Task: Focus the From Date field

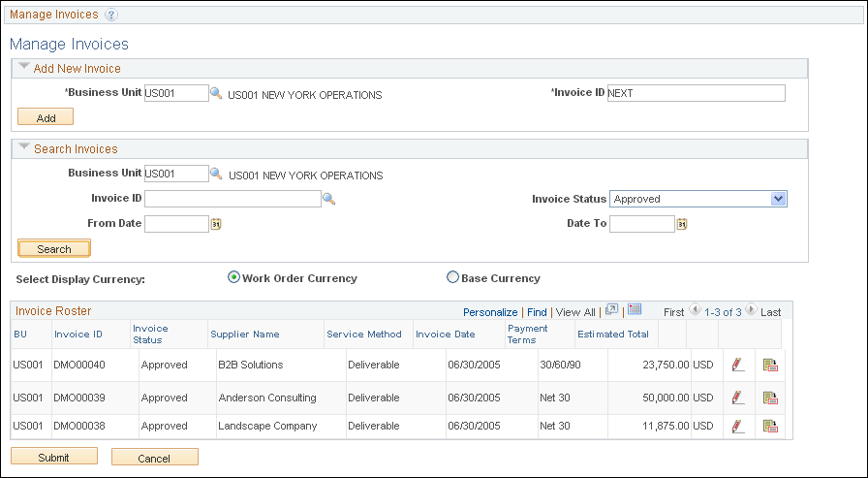Action: click(176, 224)
